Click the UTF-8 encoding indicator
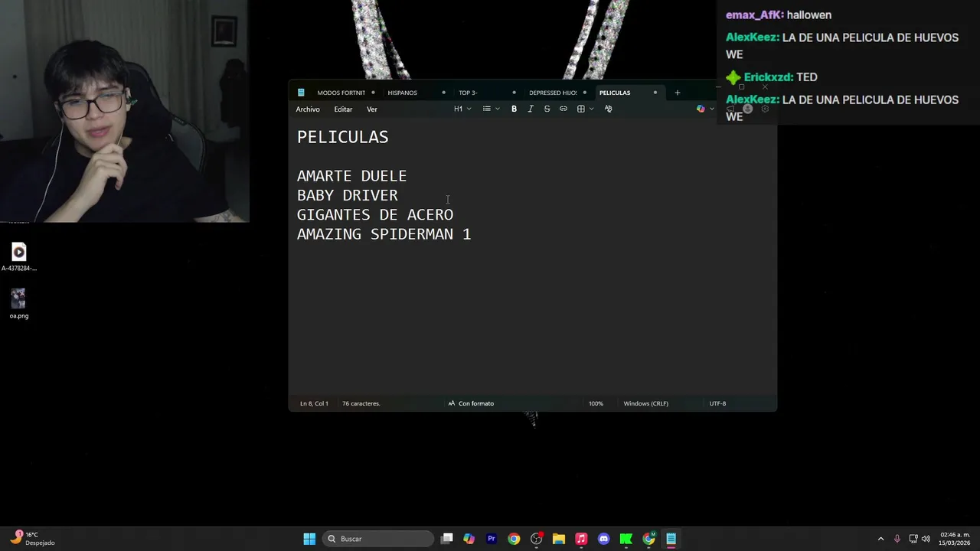 coord(717,403)
